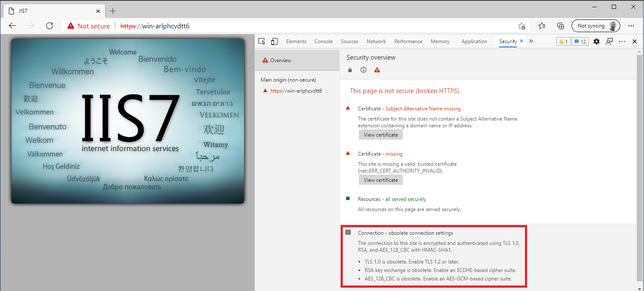Click the gray info icon beside Connection
Viewport: 644px width, 291px height.
(x=348, y=232)
